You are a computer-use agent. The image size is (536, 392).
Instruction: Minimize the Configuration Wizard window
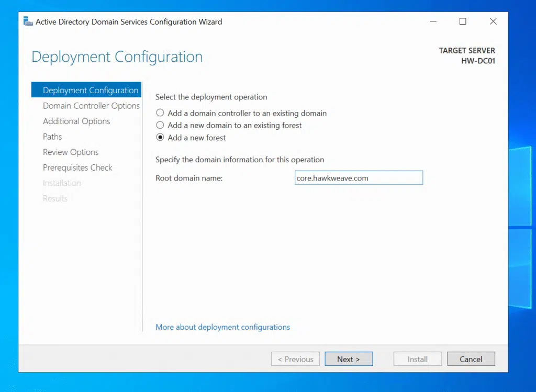click(433, 21)
